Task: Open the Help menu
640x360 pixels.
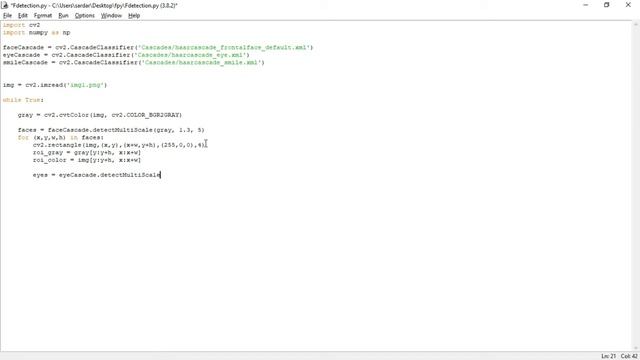Action: pyautogui.click(x=134, y=16)
